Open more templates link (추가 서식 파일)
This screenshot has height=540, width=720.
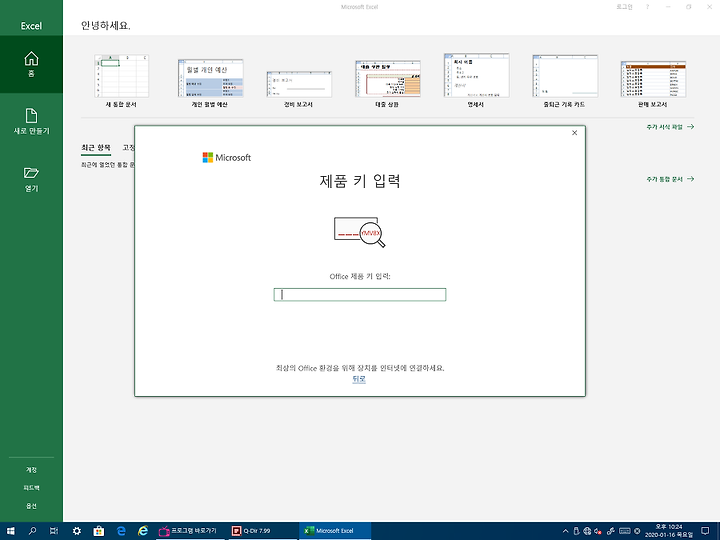670,127
